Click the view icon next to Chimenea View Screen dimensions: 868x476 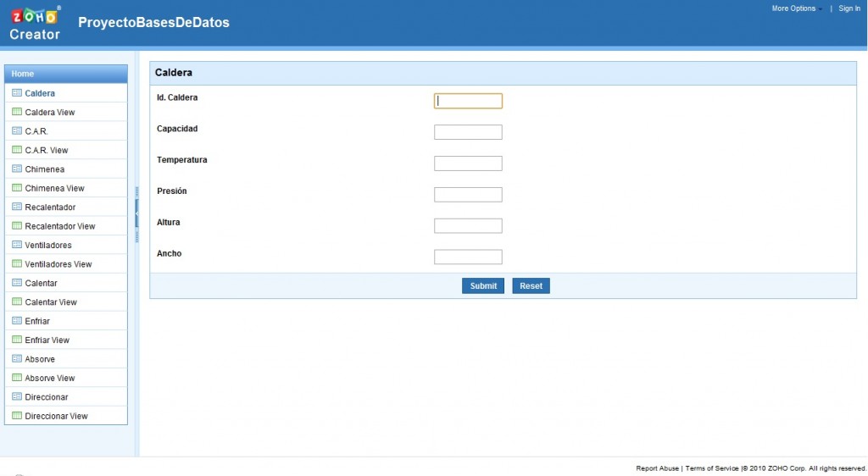pos(17,188)
